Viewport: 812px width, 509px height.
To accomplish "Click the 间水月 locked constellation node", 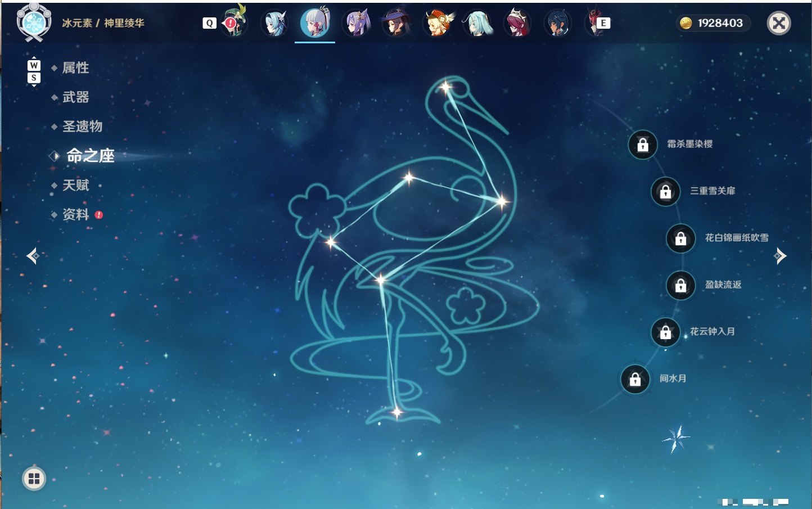I will 635,379.
